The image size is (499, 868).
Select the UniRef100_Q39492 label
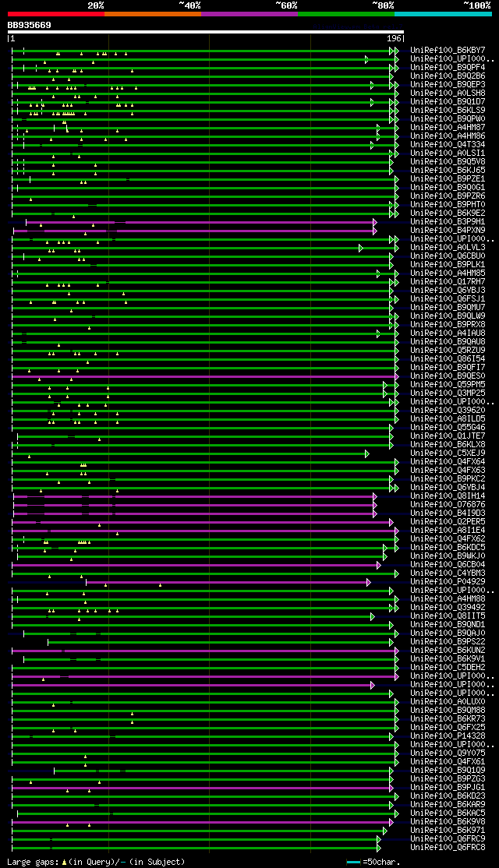[x=448, y=608]
